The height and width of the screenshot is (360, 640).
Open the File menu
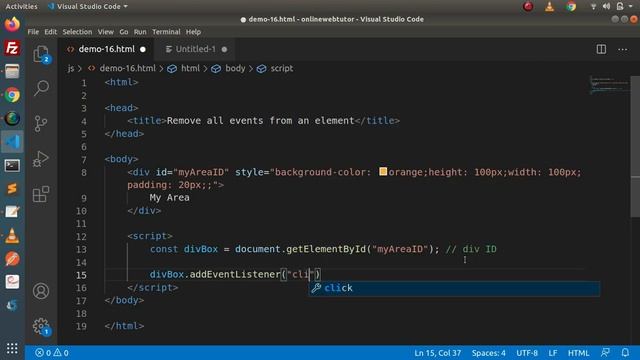[33, 32]
